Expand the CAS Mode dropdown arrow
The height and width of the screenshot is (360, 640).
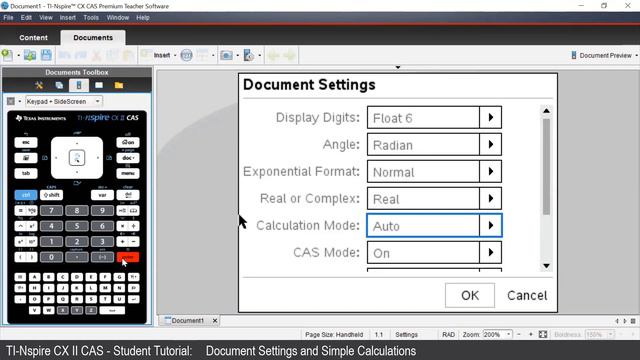[491, 252]
